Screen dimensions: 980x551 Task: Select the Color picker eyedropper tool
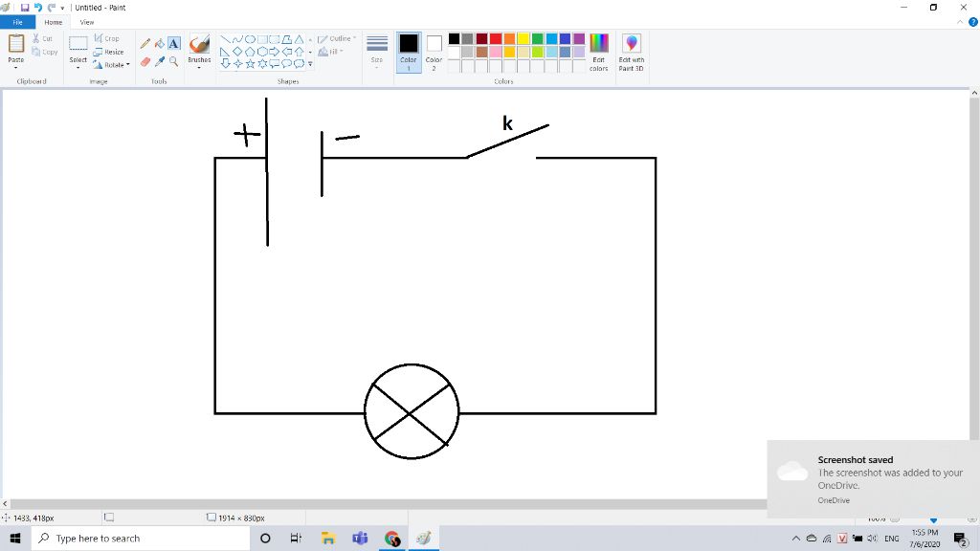(x=160, y=61)
